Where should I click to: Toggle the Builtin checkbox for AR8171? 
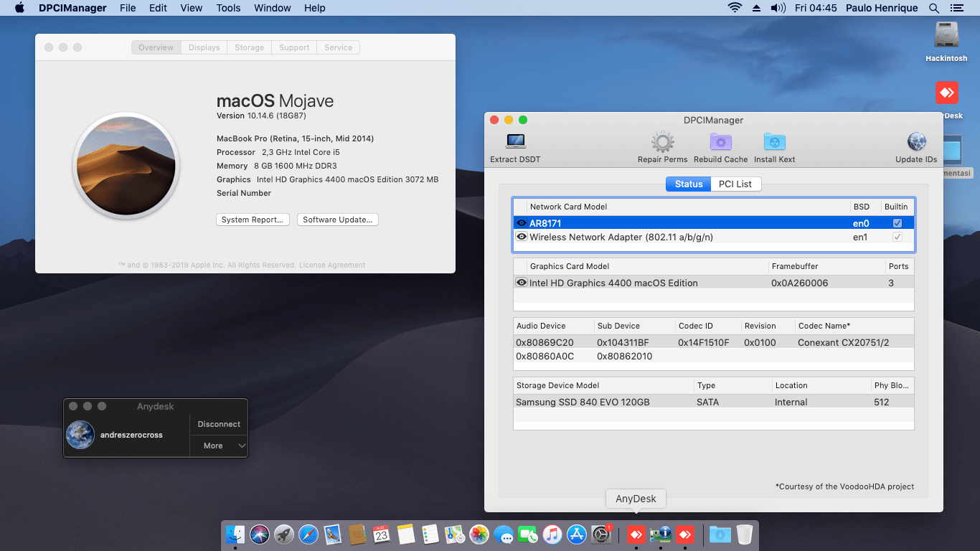pos(897,223)
